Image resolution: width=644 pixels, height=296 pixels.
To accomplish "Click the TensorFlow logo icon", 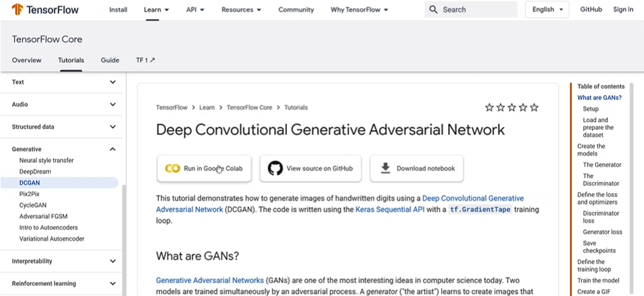I will pos(17,10).
